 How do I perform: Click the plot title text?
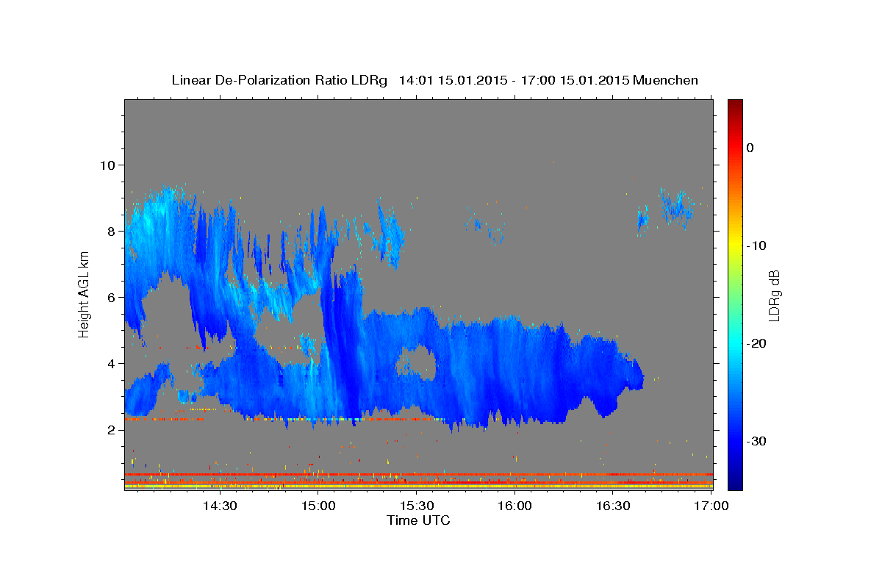click(x=434, y=80)
